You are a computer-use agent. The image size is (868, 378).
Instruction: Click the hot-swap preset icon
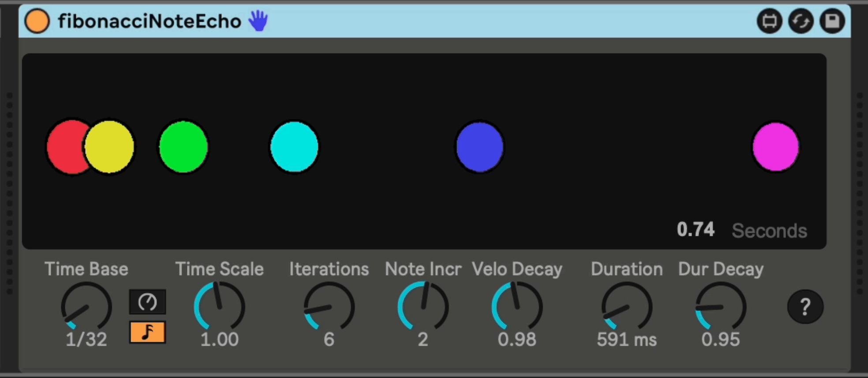801,21
